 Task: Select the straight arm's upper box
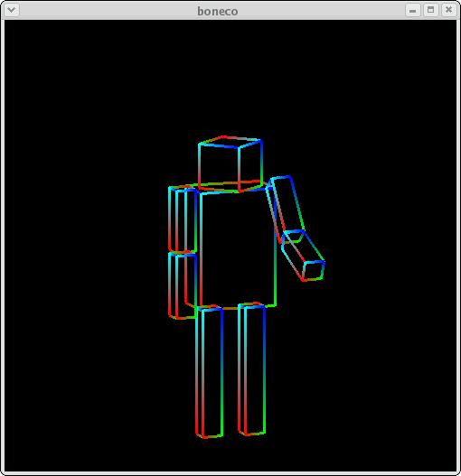(183, 219)
